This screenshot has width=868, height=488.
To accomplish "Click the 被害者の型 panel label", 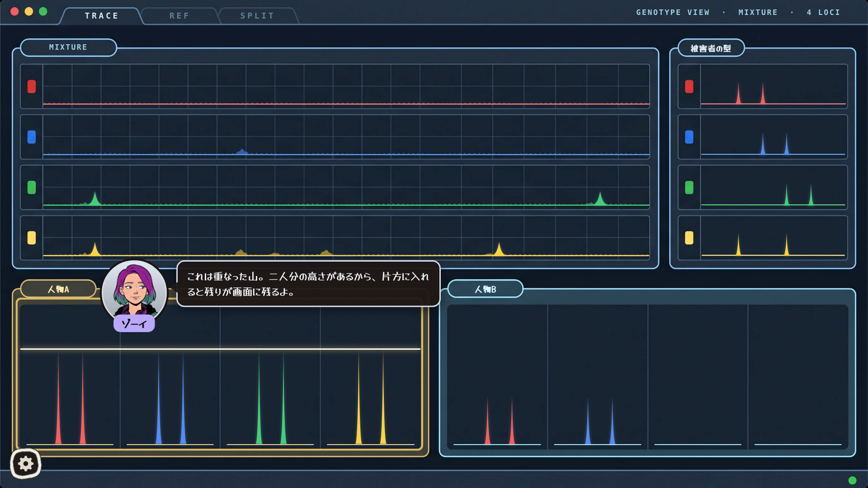I will (x=711, y=48).
